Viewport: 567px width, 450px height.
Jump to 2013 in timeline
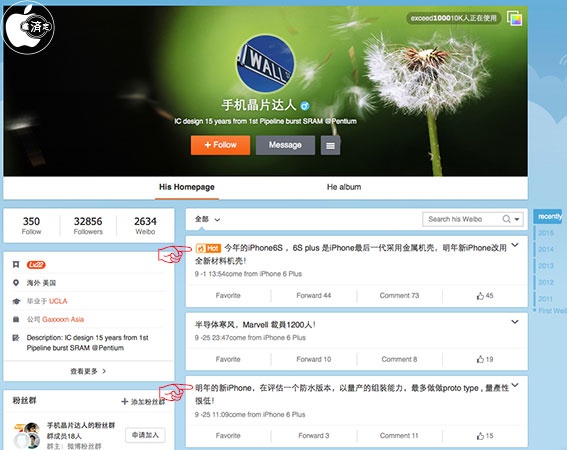(546, 266)
